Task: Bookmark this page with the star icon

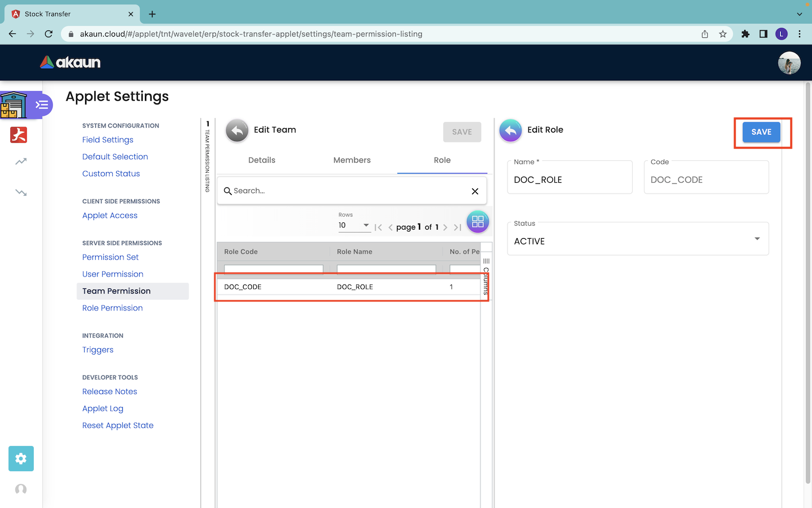Action: click(x=723, y=34)
